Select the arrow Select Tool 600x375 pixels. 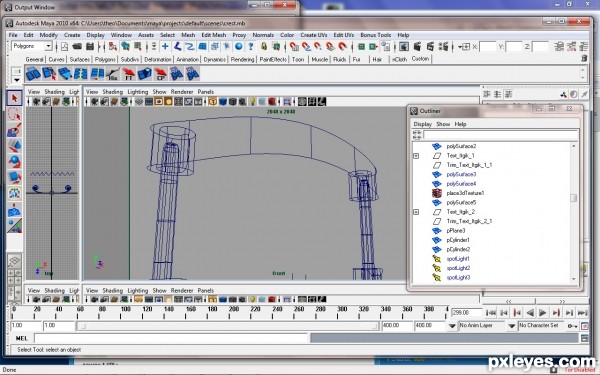[15, 99]
